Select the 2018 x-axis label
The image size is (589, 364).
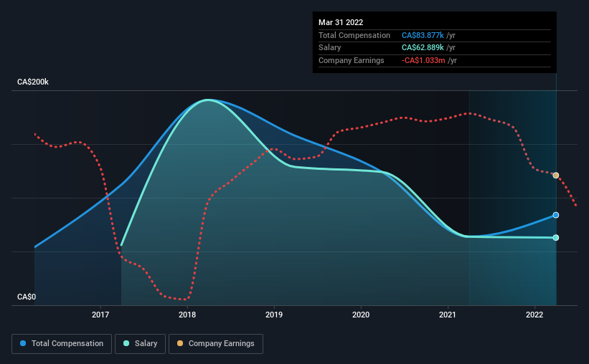pos(187,315)
